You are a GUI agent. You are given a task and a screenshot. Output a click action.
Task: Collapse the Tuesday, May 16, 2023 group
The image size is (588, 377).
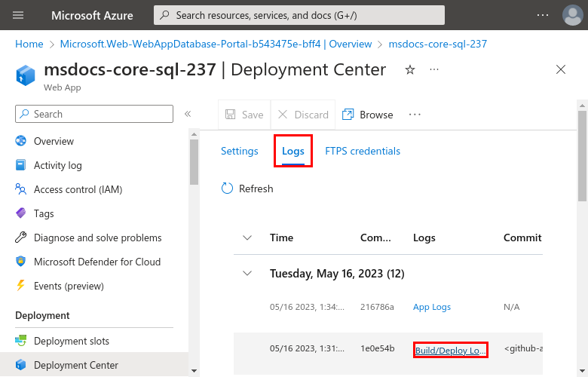247,274
